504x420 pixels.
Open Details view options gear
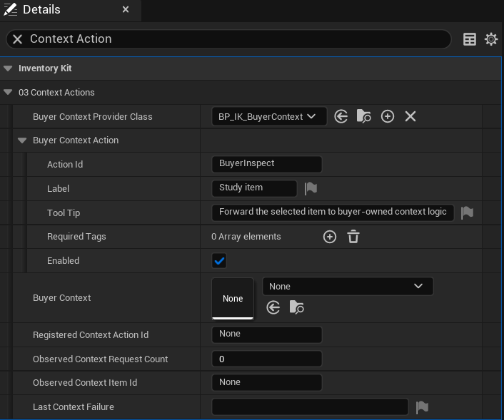[x=491, y=39]
